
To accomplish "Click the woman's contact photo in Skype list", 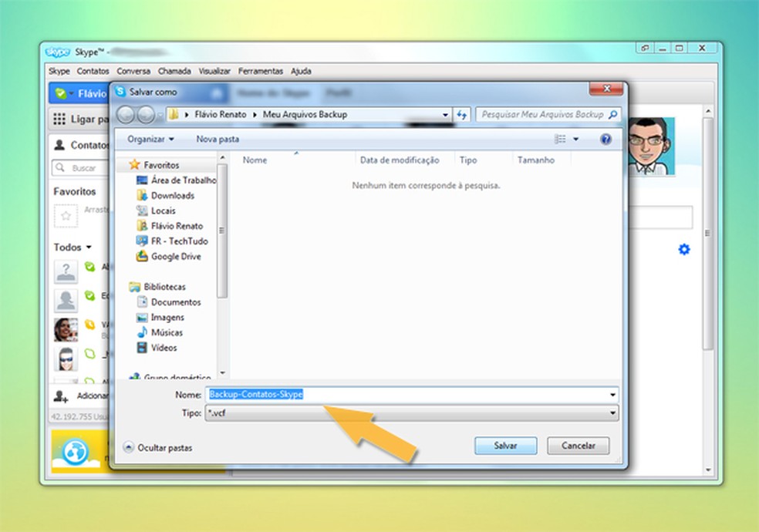I will click(x=66, y=329).
